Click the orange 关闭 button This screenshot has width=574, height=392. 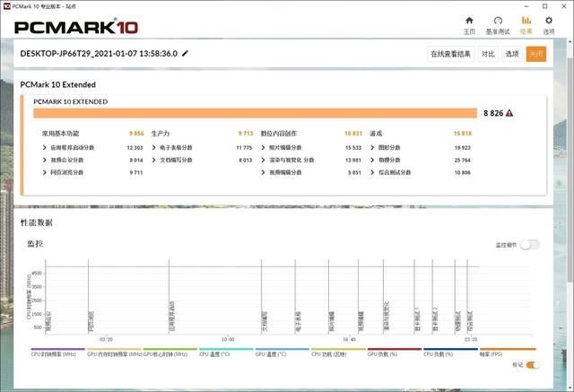click(536, 54)
